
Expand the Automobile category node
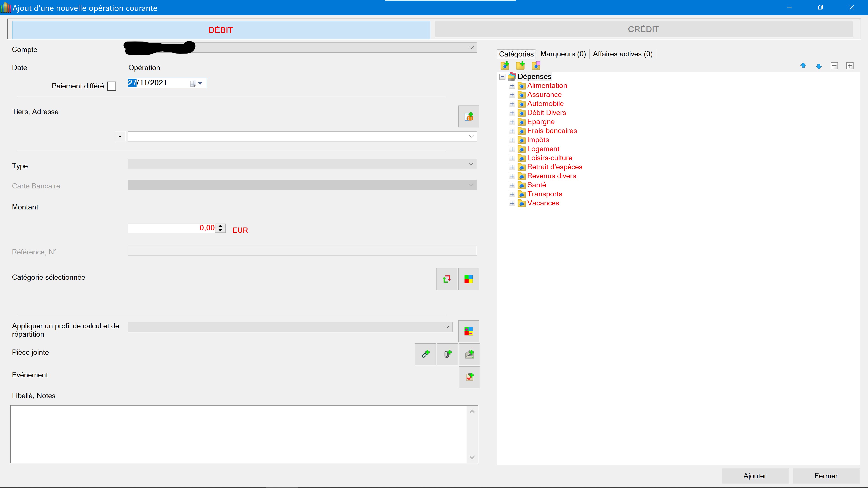[512, 104]
